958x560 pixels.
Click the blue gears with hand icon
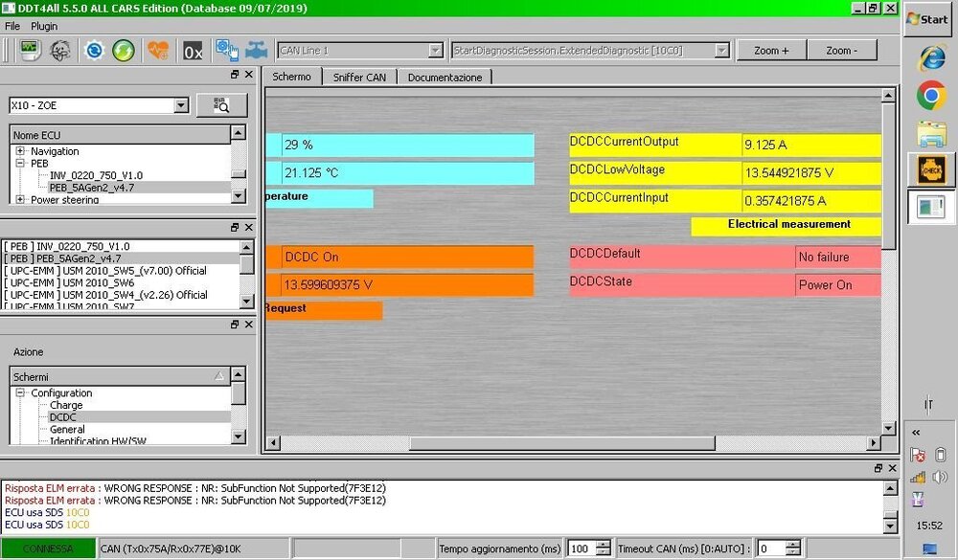pos(227,50)
